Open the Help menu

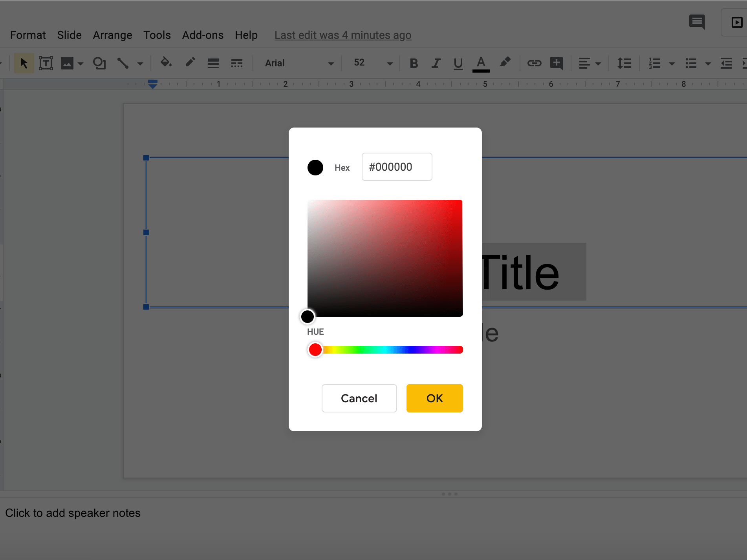246,35
